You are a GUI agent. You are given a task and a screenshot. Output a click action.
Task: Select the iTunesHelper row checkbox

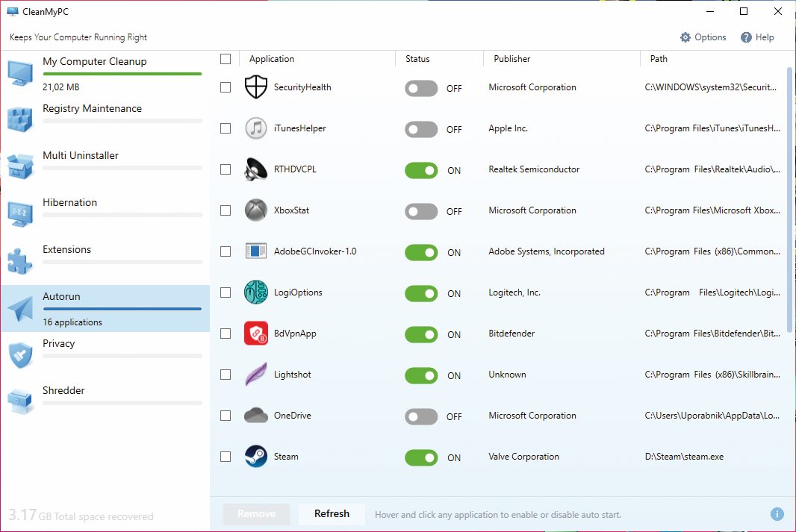coord(226,128)
